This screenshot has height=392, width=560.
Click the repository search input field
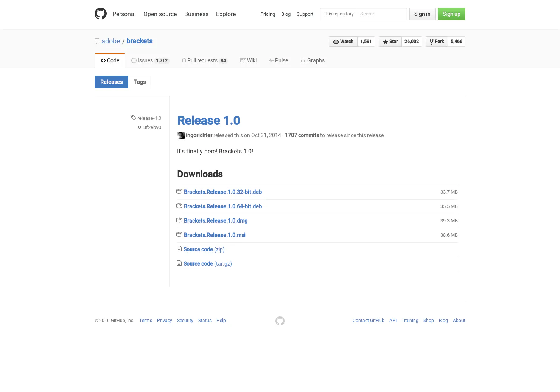click(382, 14)
